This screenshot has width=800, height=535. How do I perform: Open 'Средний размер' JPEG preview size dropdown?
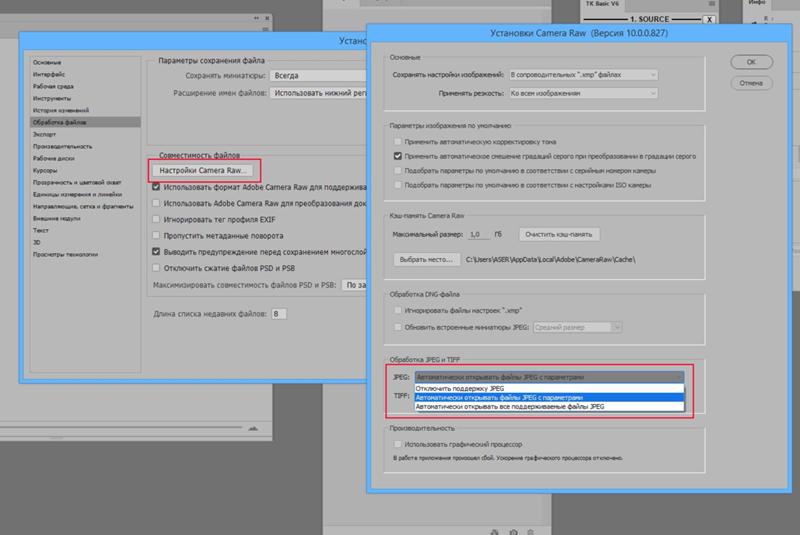577,327
